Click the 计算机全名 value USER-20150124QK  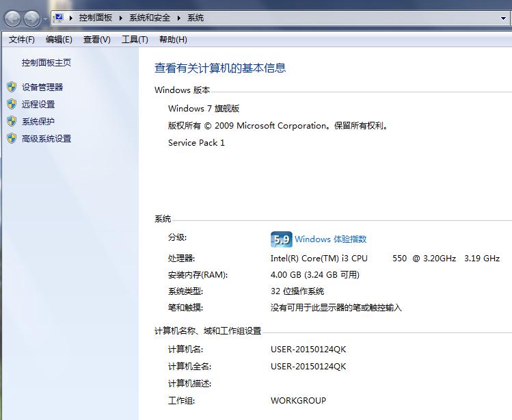pyautogui.click(x=308, y=367)
